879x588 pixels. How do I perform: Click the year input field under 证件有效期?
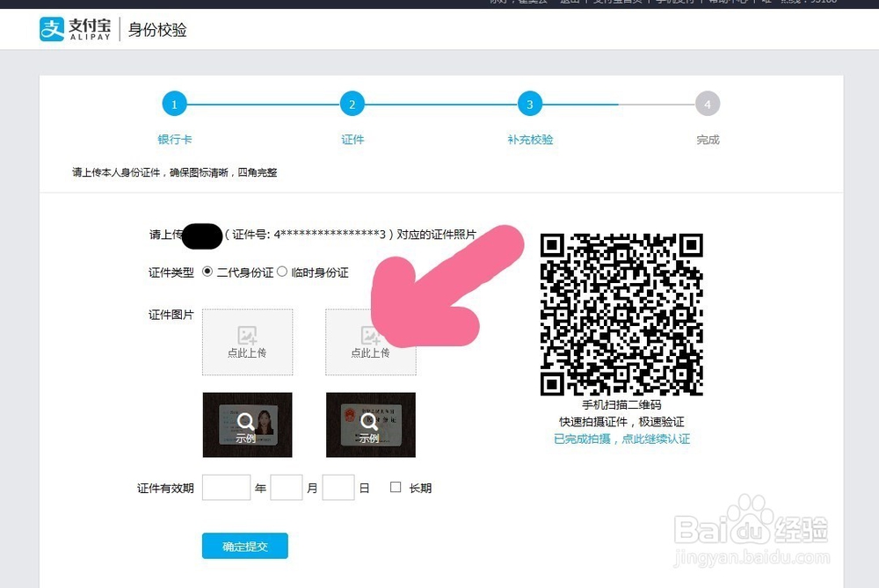[x=226, y=487]
